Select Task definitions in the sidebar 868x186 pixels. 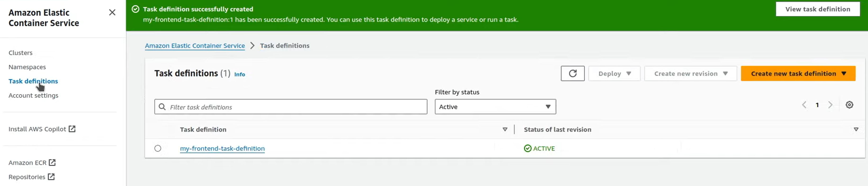33,81
